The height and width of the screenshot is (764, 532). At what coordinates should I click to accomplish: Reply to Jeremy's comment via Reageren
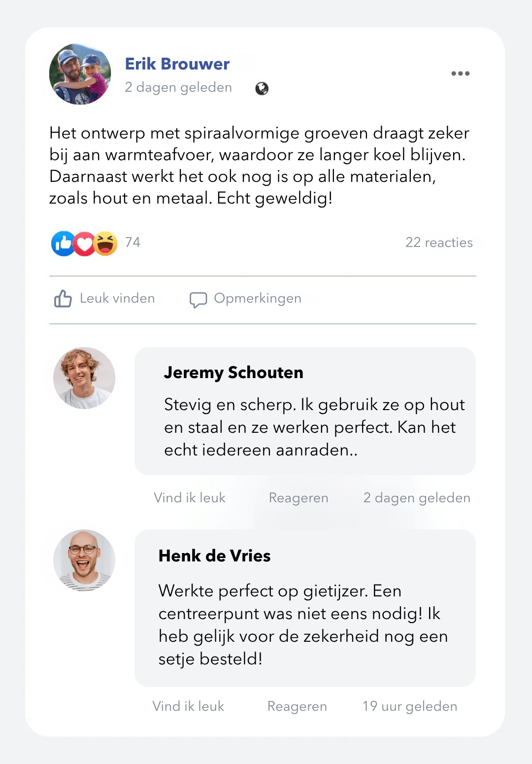[299, 498]
